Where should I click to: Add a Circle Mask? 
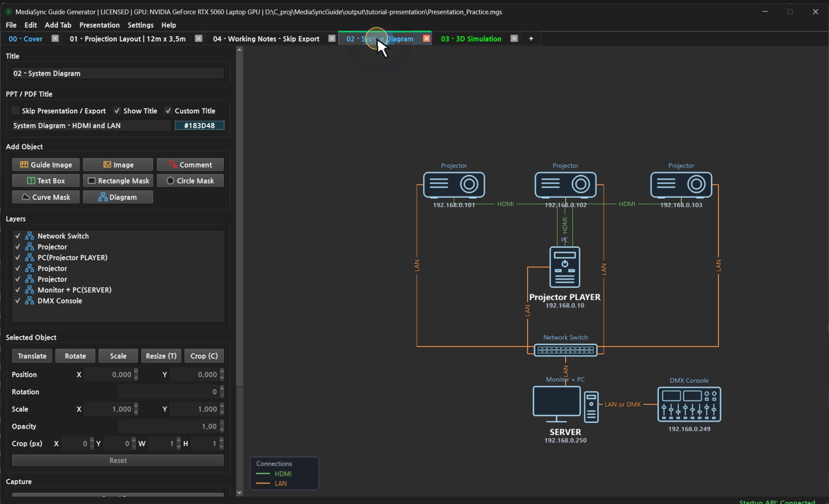click(190, 181)
